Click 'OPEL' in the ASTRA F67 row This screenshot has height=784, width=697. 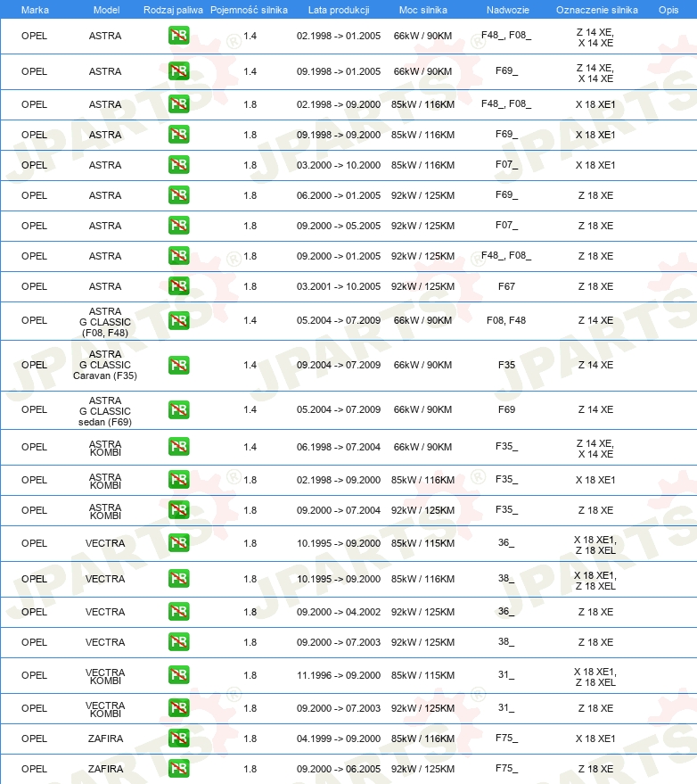pos(34,286)
